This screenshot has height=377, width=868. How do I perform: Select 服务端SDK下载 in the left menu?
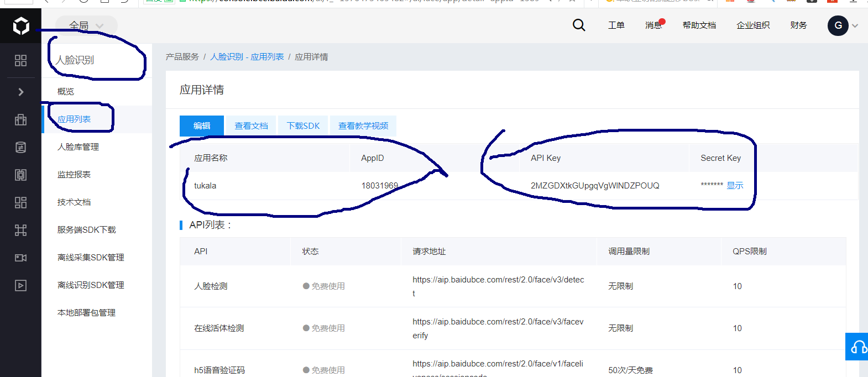click(x=86, y=229)
